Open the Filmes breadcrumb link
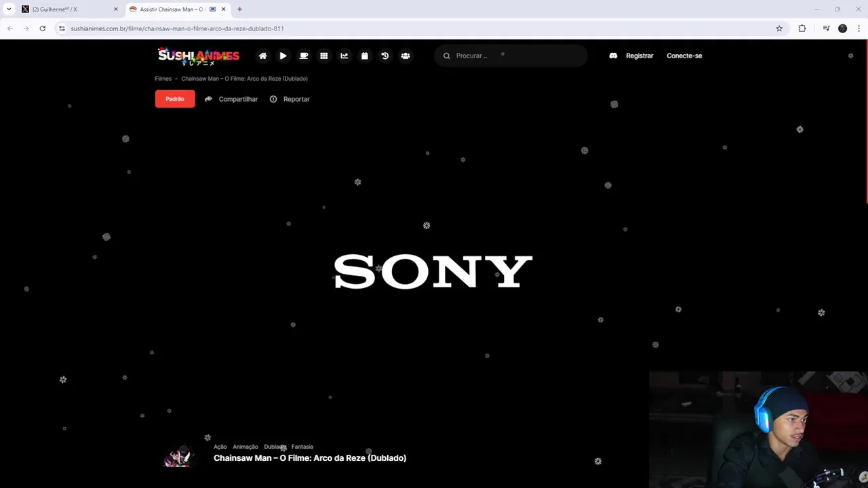The height and width of the screenshot is (488, 868). pos(163,79)
